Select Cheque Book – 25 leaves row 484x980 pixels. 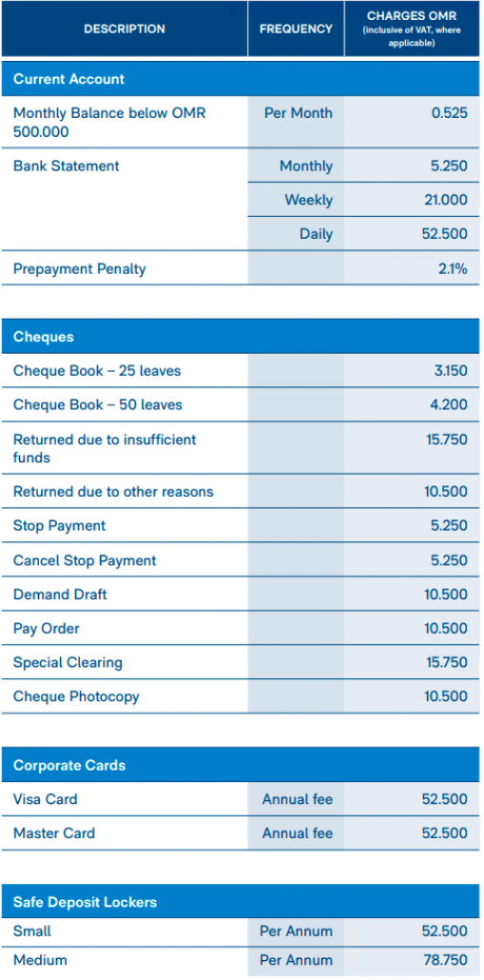(241, 371)
